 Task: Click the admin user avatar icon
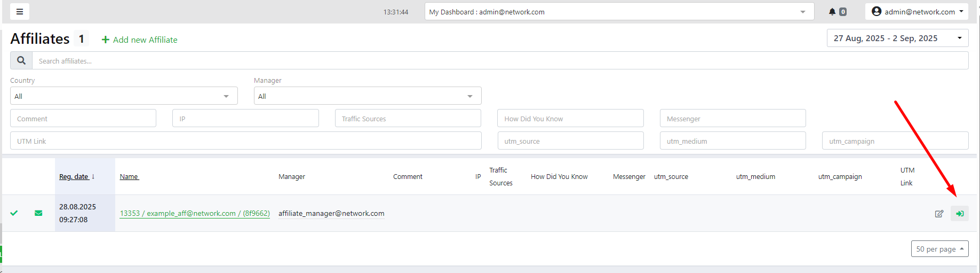pos(876,11)
